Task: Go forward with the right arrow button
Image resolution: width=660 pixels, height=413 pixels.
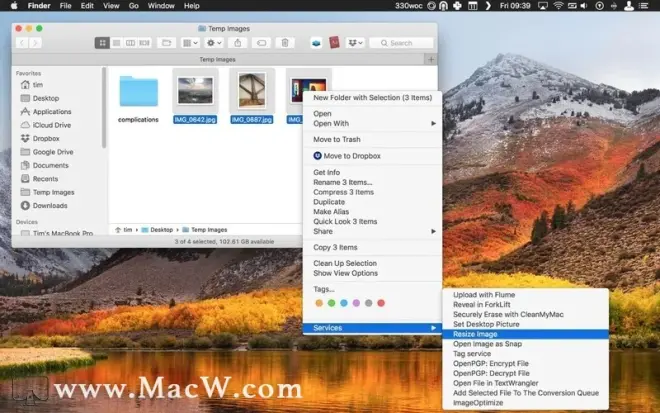Action: pos(35,43)
